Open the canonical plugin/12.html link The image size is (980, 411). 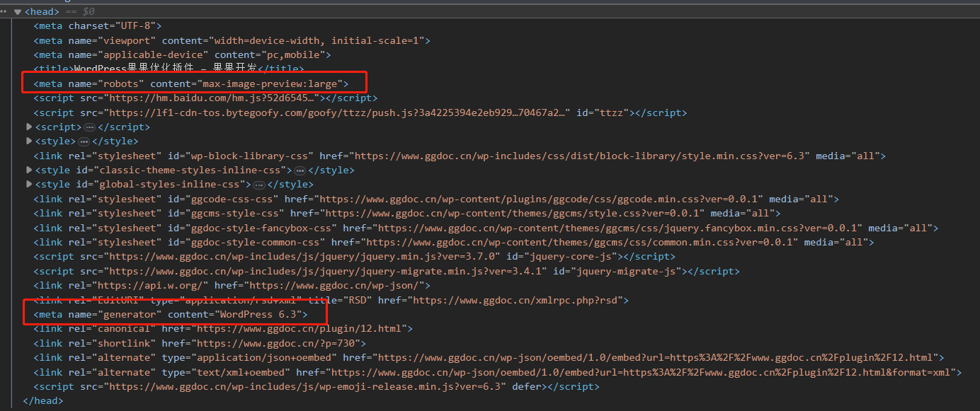pos(300,328)
